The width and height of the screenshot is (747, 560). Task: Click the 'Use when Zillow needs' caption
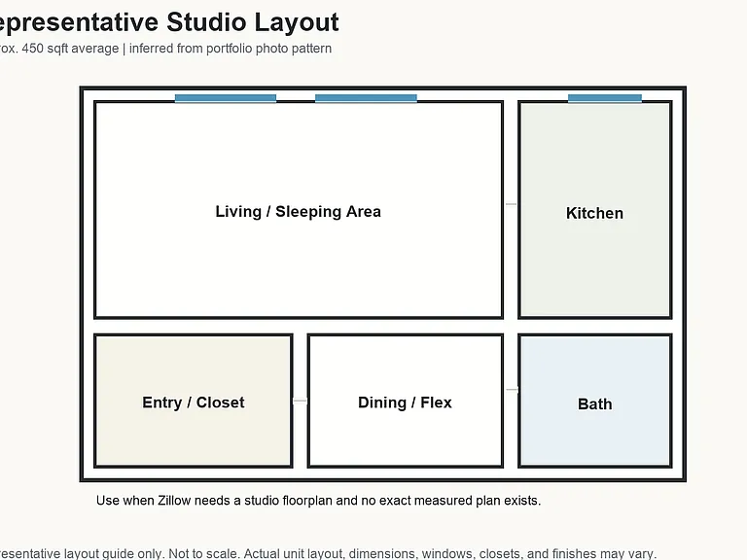(x=318, y=501)
